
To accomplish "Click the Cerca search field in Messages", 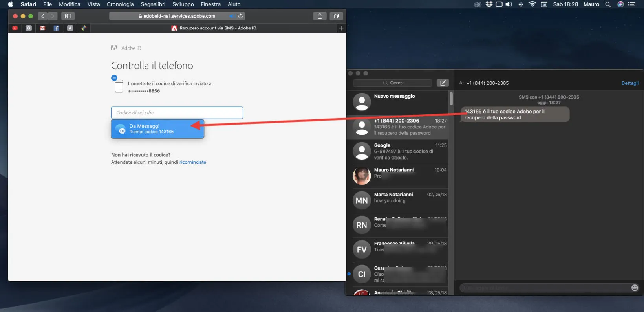I will click(x=392, y=83).
